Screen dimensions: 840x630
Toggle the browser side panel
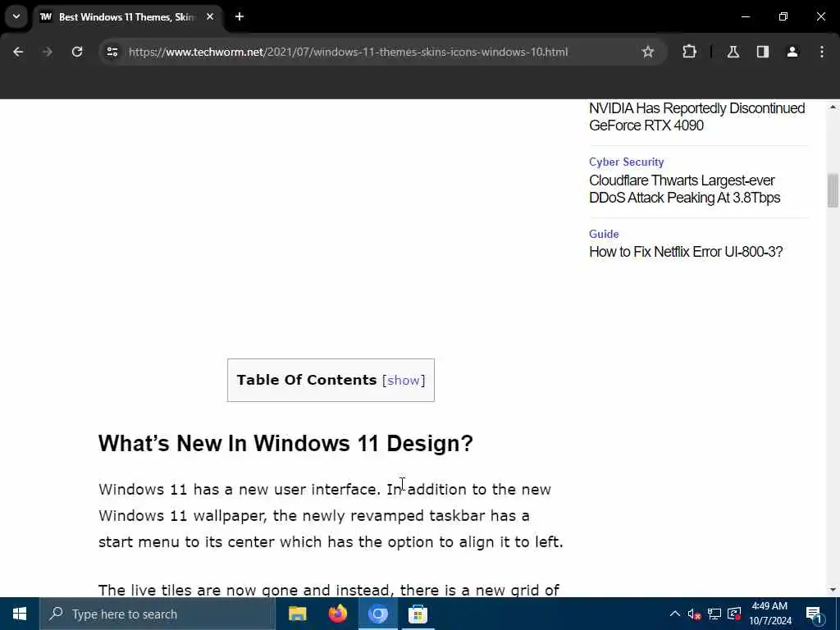tap(762, 52)
